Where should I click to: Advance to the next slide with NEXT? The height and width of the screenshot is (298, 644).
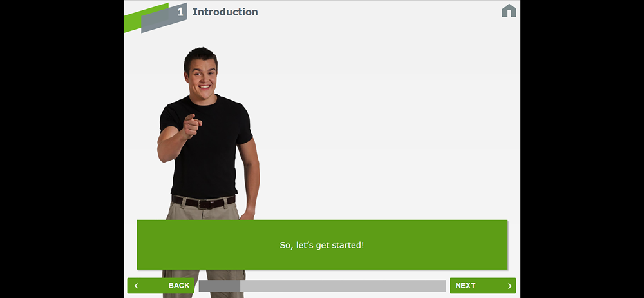482,286
